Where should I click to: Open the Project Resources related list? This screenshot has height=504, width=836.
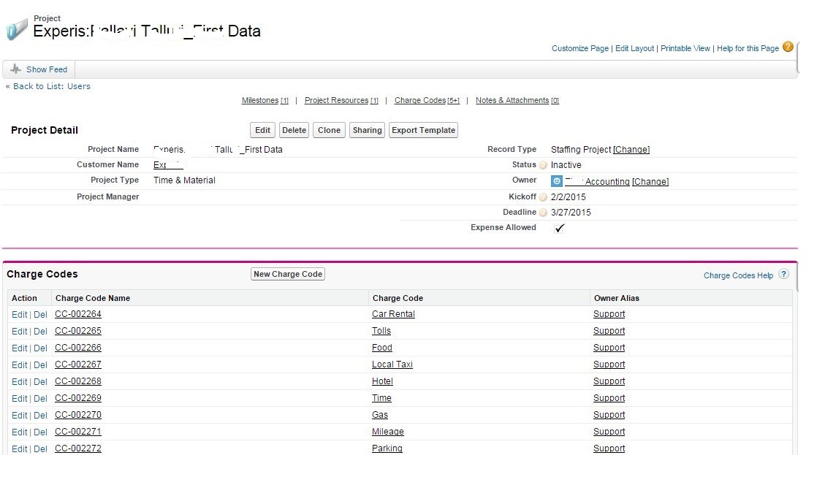(x=336, y=101)
